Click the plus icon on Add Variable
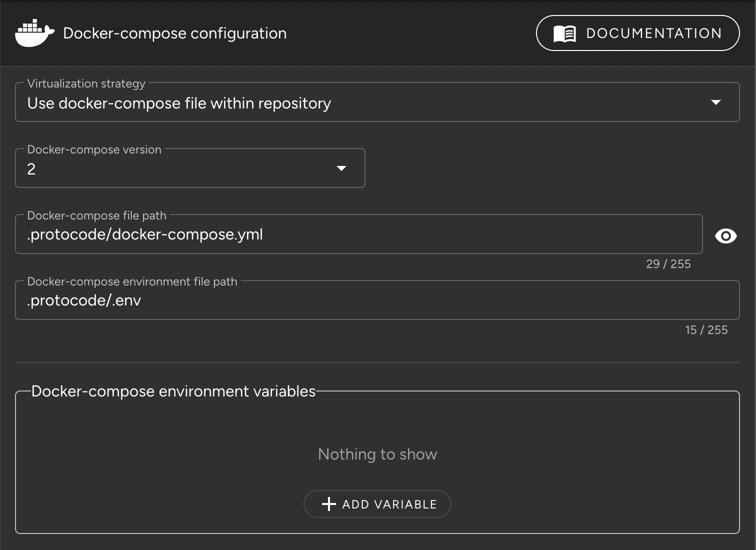The height and width of the screenshot is (550, 756). (329, 504)
